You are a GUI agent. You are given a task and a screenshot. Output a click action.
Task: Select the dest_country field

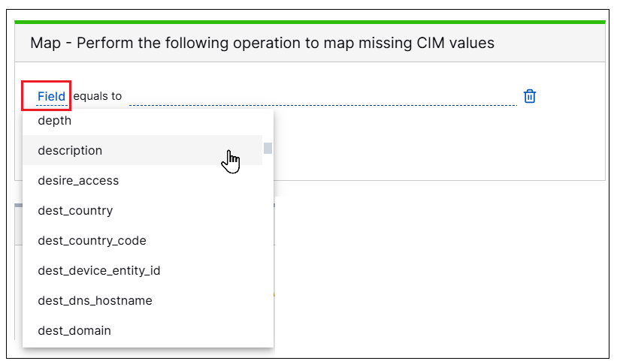143,210
